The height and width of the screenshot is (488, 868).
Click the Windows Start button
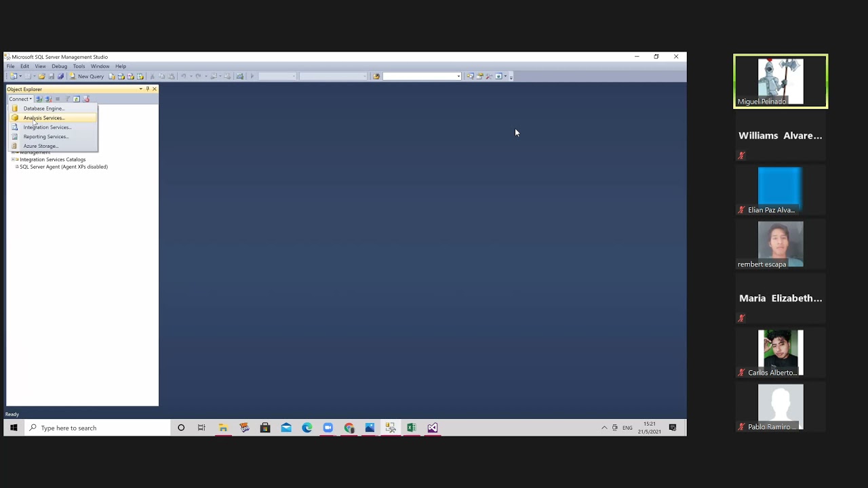pos(14,428)
